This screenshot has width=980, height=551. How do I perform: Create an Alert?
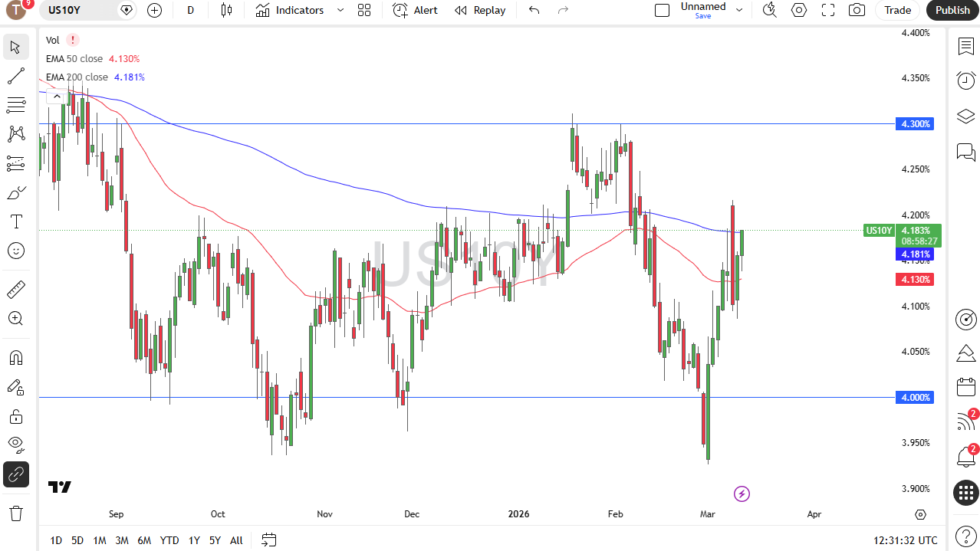coord(415,10)
